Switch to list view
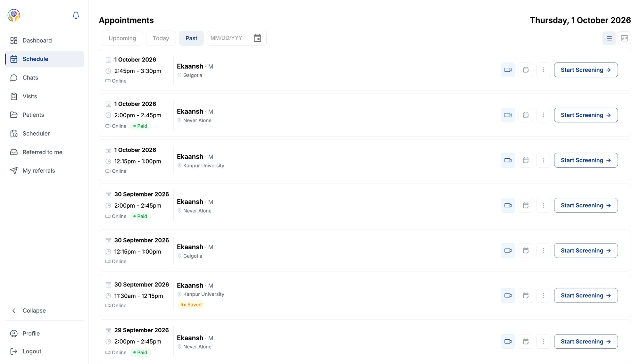The height and width of the screenshot is (364, 641). (609, 38)
